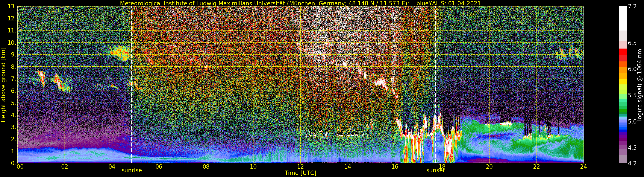Click the '02' tick on the time axis
The height and width of the screenshot is (177, 644).
point(65,166)
